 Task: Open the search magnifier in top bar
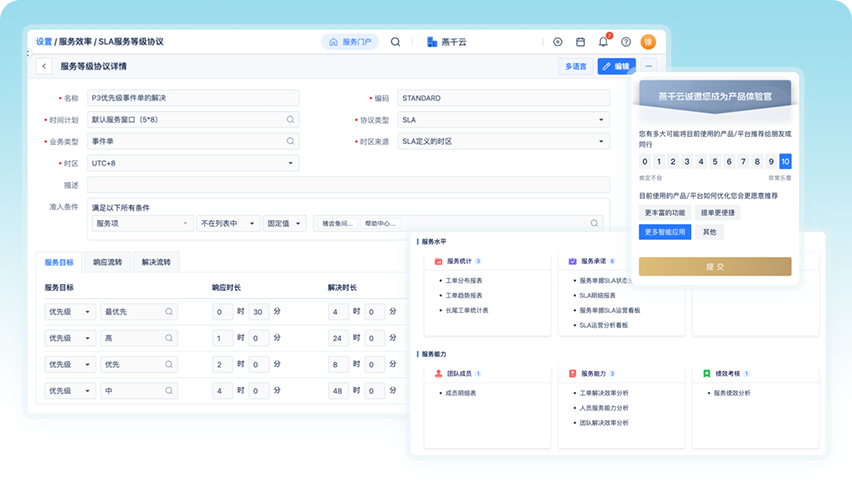coord(395,42)
